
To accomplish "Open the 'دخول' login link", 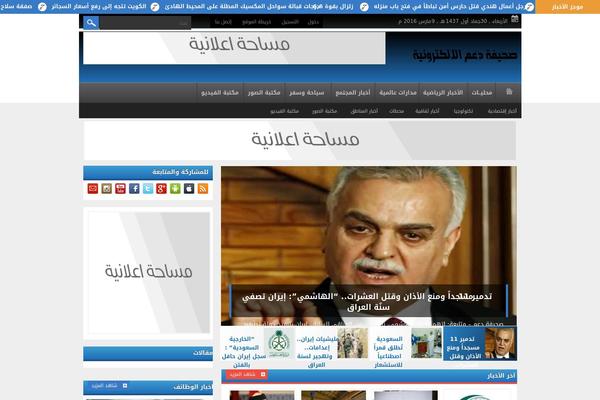I will pos(313,22).
